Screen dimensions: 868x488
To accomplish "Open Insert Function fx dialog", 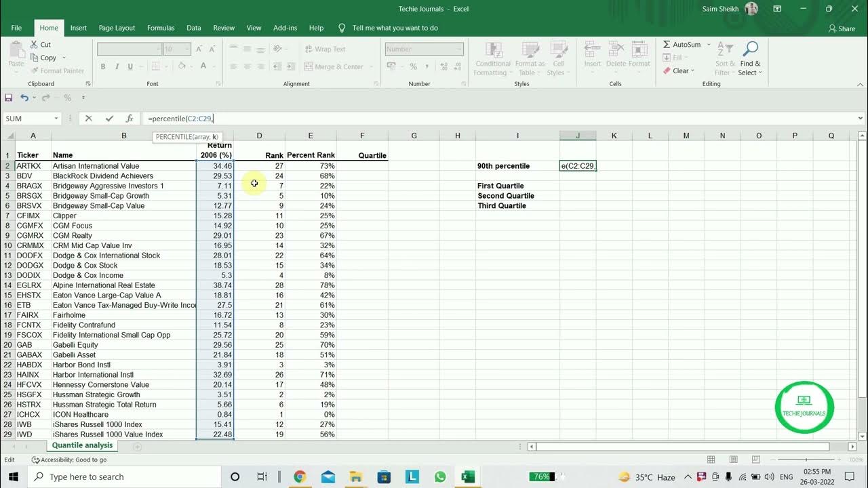I will pyautogui.click(x=130, y=119).
